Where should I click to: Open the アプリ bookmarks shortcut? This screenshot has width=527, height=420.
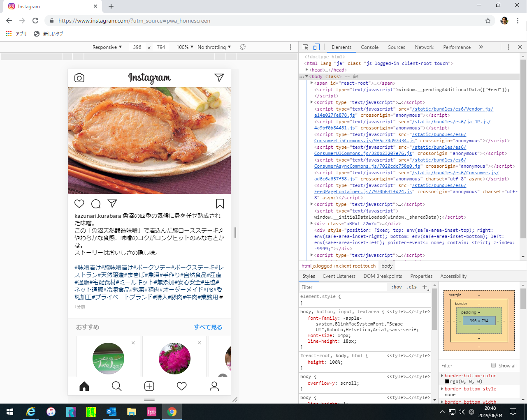pos(16,34)
